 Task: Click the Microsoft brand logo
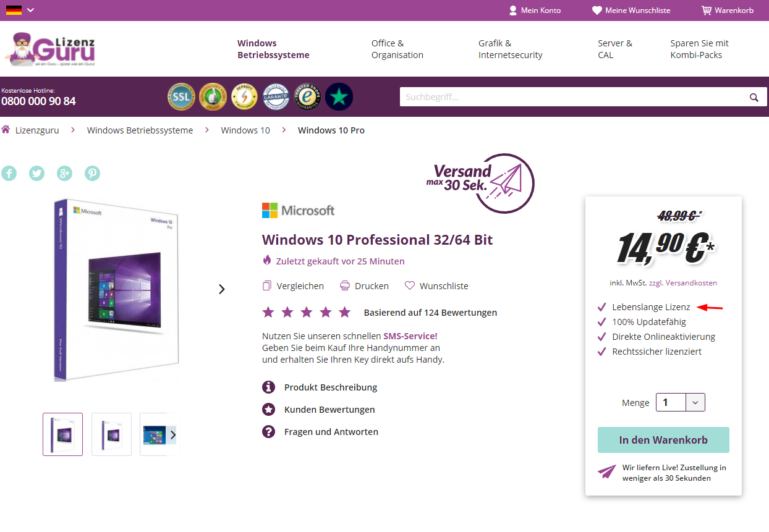(x=298, y=211)
